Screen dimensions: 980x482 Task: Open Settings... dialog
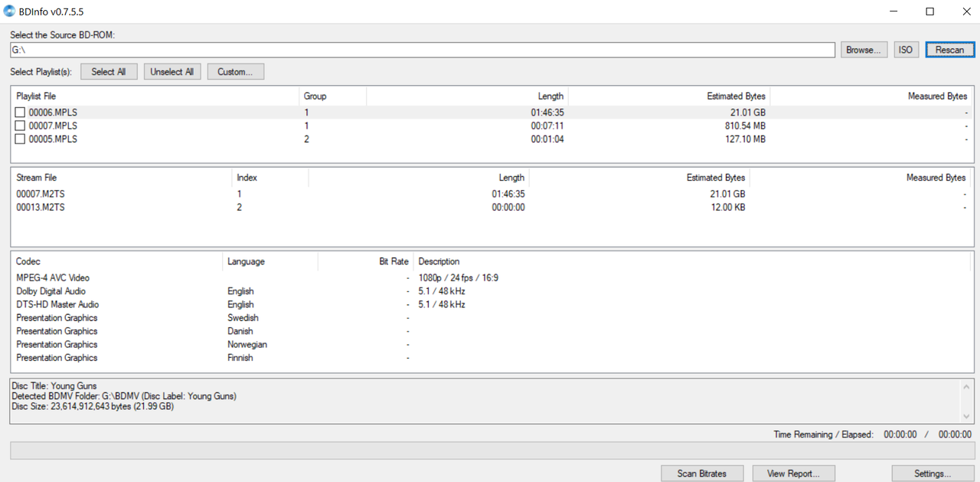[933, 474]
